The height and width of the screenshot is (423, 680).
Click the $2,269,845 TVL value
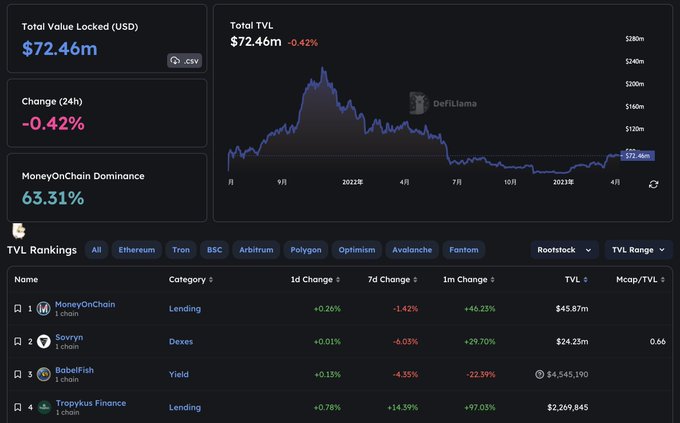pyautogui.click(x=568, y=407)
